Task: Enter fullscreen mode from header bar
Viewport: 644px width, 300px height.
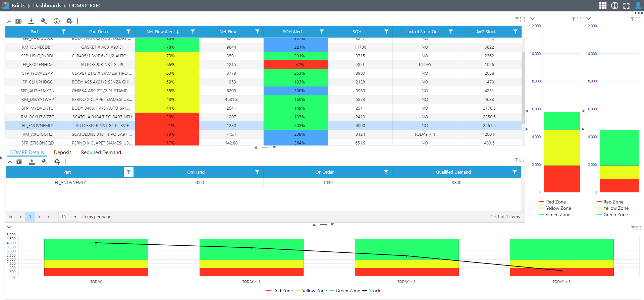Action: click(x=626, y=6)
